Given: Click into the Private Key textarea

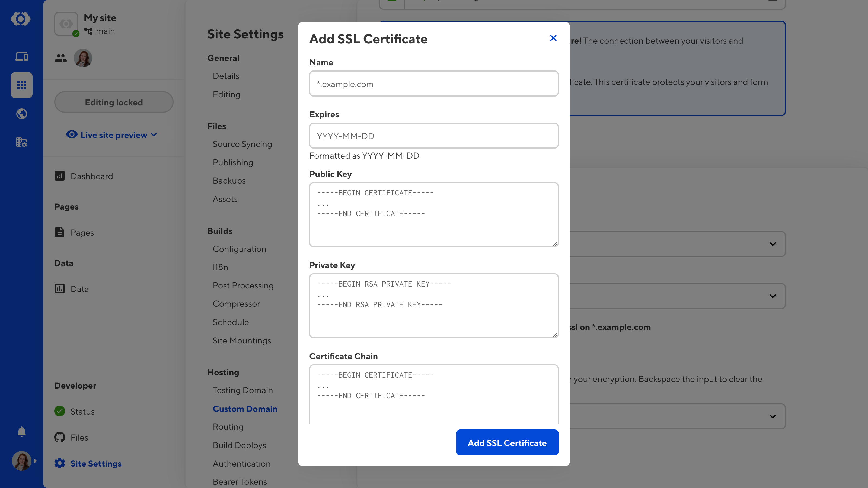Looking at the screenshot, I should 434,306.
